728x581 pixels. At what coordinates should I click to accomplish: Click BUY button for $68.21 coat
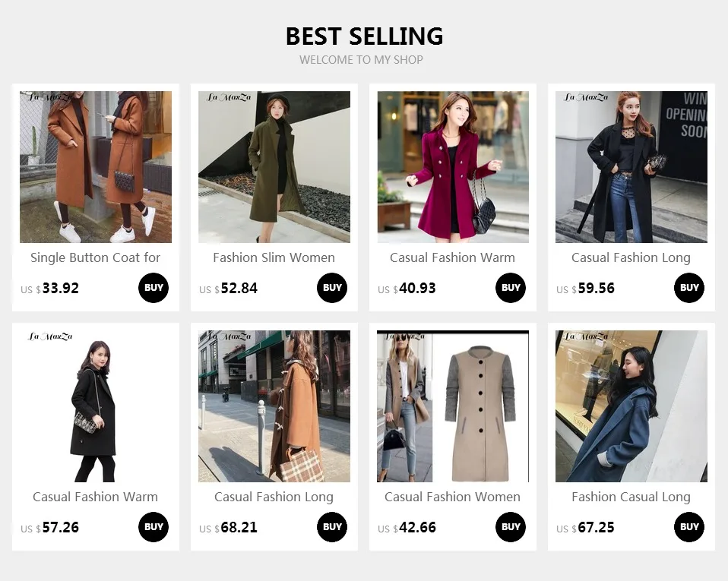332,527
